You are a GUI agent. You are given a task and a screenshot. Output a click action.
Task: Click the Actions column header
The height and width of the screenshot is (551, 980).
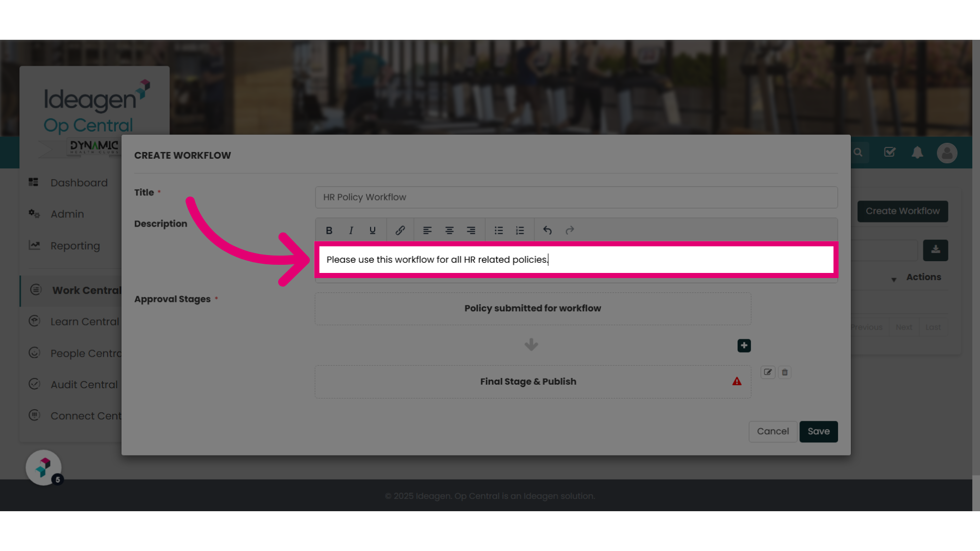pos(923,277)
